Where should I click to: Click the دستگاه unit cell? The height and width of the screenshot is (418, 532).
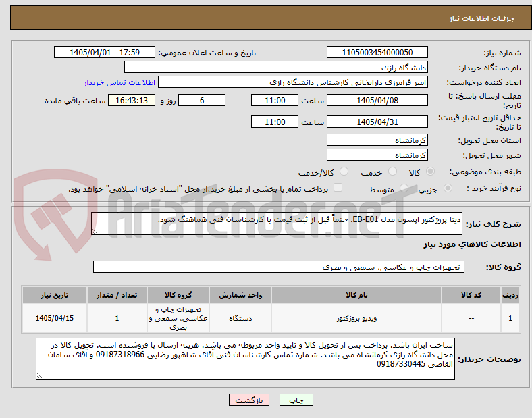pyautogui.click(x=240, y=318)
